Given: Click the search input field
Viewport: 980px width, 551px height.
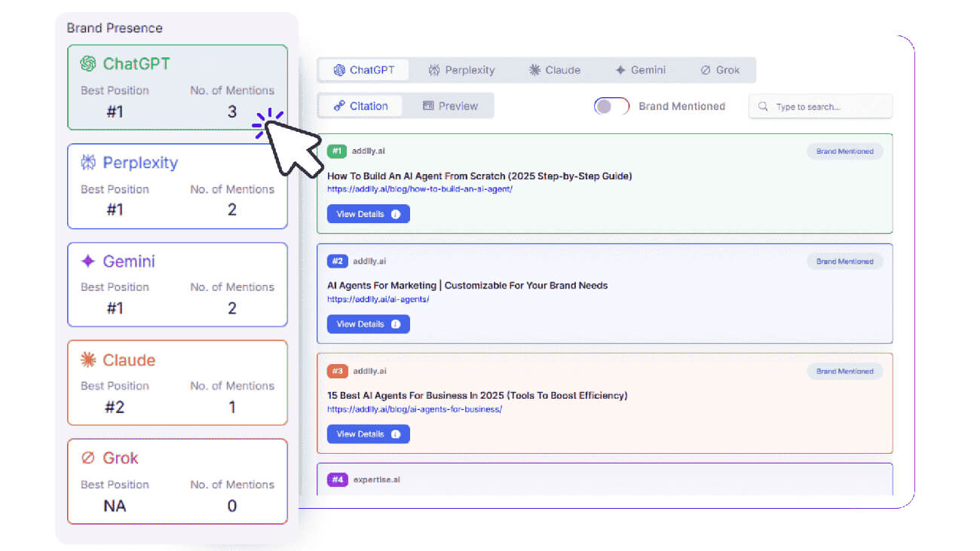Looking at the screenshot, I should pyautogui.click(x=820, y=106).
